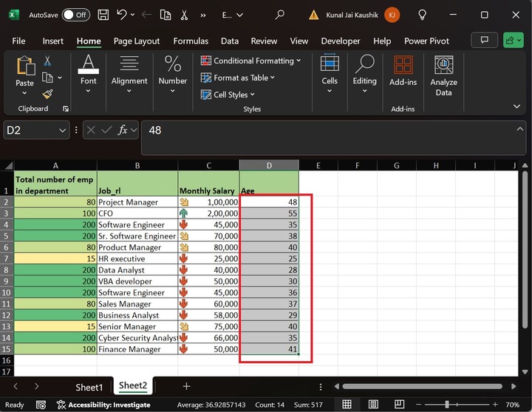Open the Analyze Data tool

(443, 76)
